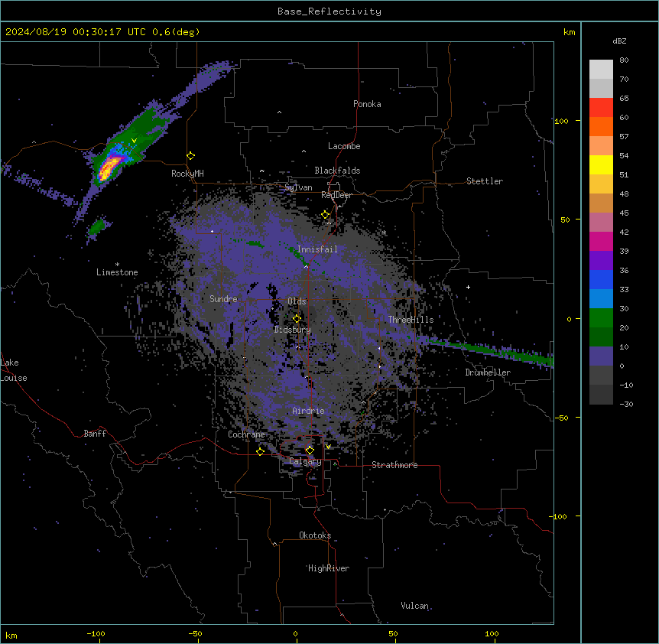Click the Drumheller city label
The height and width of the screenshot is (644, 659).
click(488, 372)
